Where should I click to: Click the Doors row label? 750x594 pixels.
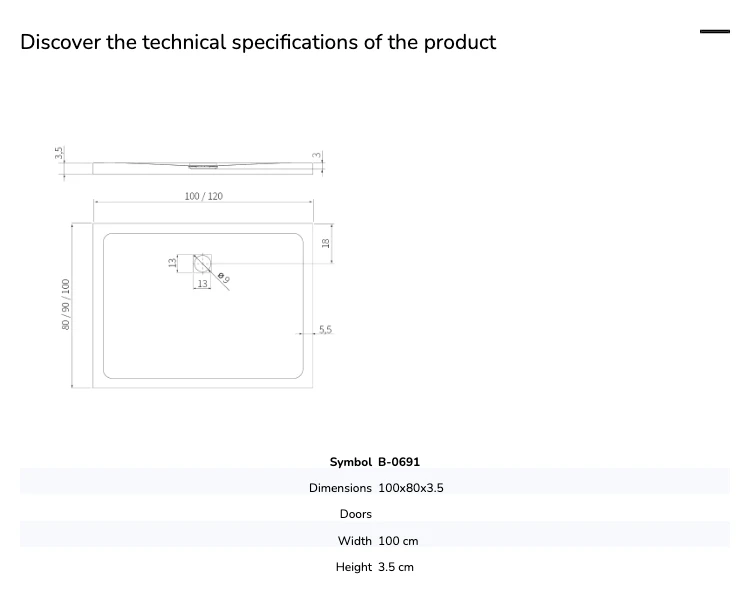pos(355,514)
